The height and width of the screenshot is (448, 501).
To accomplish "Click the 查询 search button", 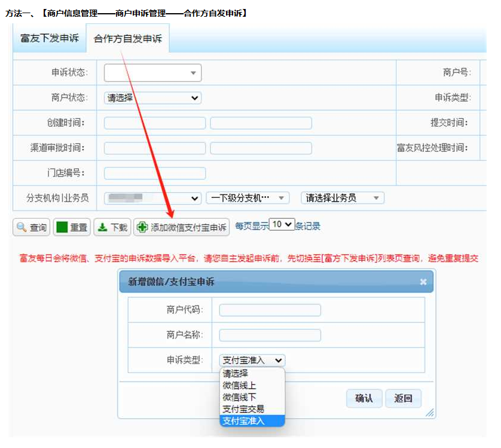I will click(32, 227).
